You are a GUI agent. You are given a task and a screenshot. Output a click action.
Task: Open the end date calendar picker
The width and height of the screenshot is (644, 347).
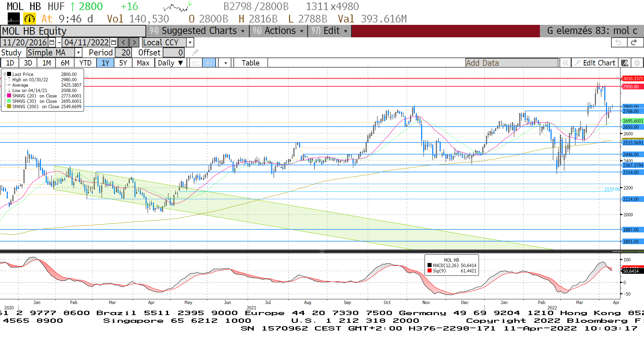(114, 42)
